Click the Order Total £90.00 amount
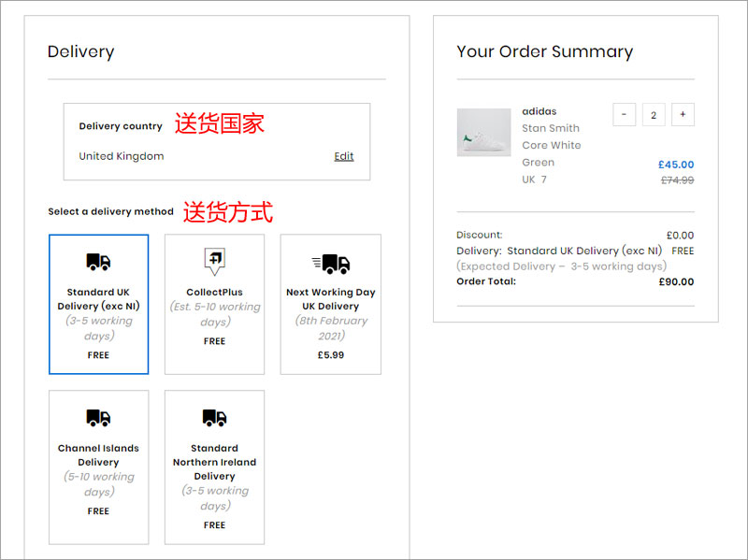Image resolution: width=748 pixels, height=560 pixels. pos(676,281)
